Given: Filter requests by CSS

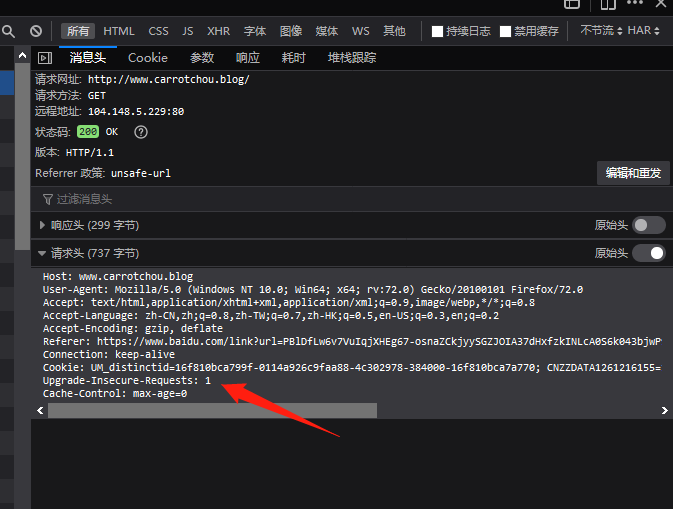Looking at the screenshot, I should [x=158, y=31].
